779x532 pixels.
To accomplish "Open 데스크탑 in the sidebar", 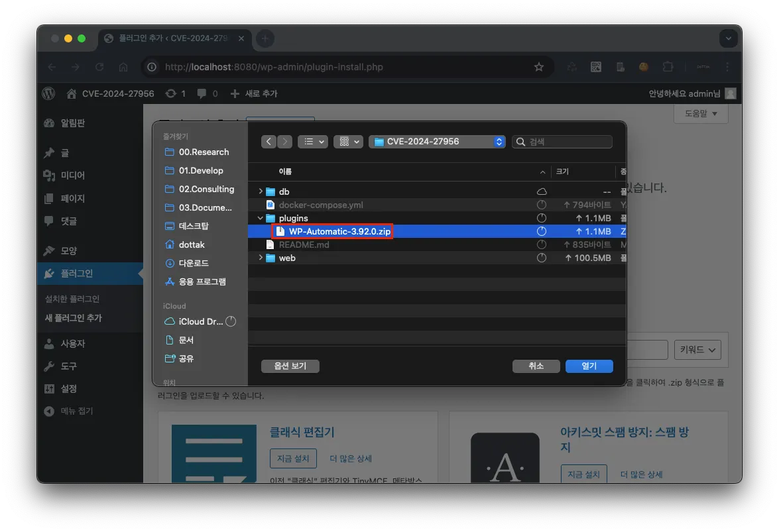I will tap(188, 226).
